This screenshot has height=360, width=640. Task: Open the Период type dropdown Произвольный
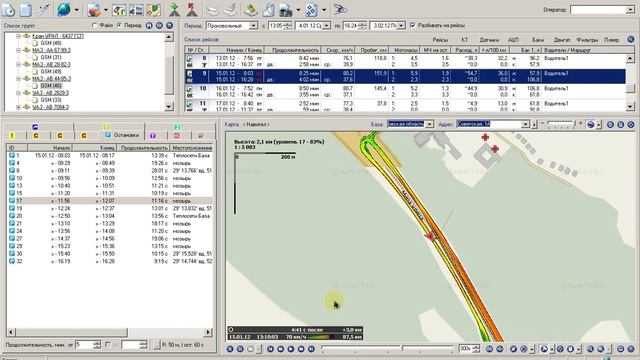pos(253,26)
